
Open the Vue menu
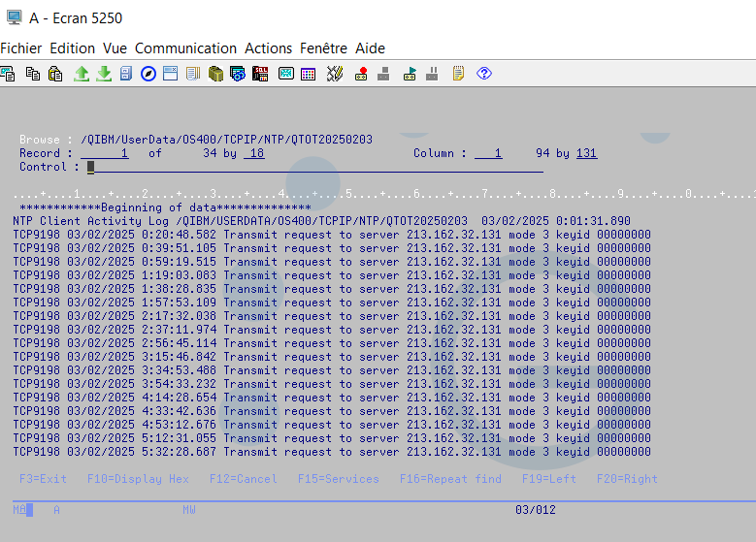(115, 48)
